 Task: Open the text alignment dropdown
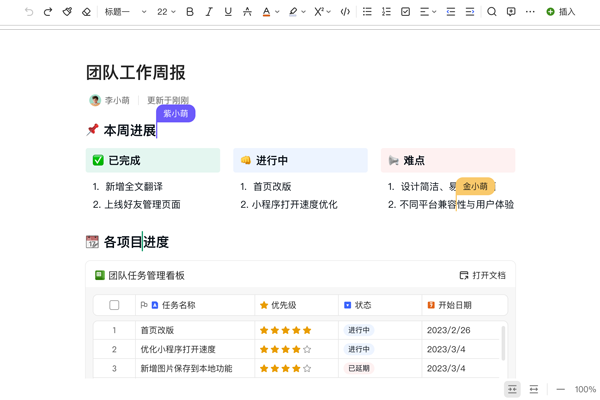[427, 12]
